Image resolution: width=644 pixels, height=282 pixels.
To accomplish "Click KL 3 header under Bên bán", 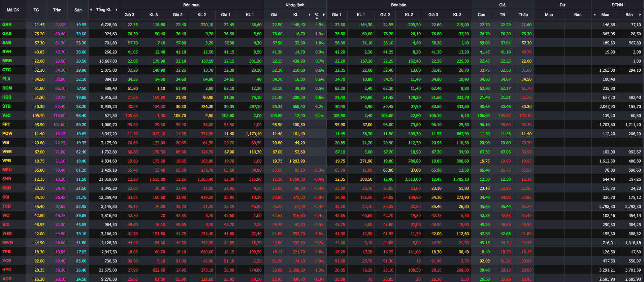I will point(457,15).
